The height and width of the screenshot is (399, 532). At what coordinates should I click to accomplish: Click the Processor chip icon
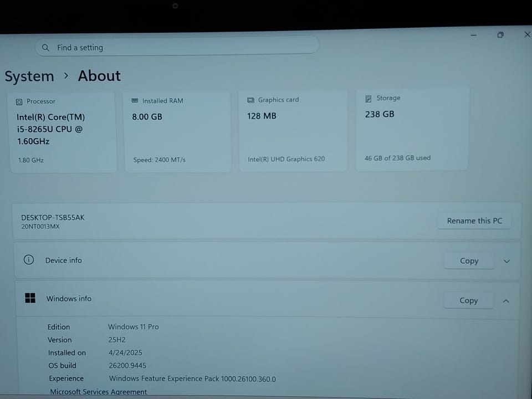click(19, 102)
